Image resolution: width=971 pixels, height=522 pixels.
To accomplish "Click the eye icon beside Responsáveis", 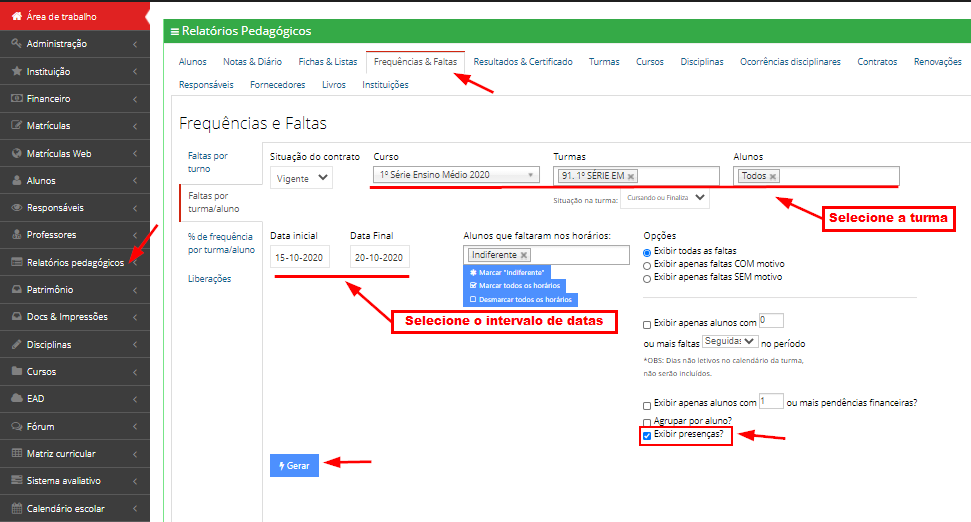I will [17, 208].
